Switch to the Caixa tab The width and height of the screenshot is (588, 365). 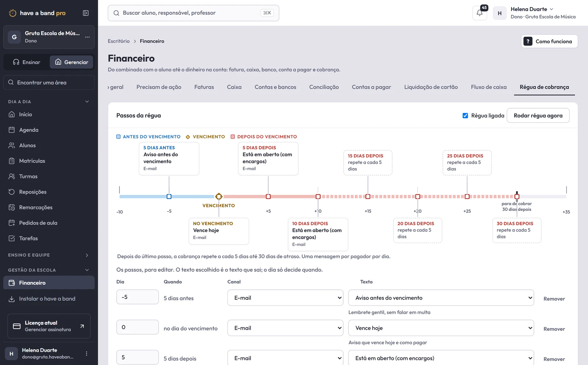point(234,87)
